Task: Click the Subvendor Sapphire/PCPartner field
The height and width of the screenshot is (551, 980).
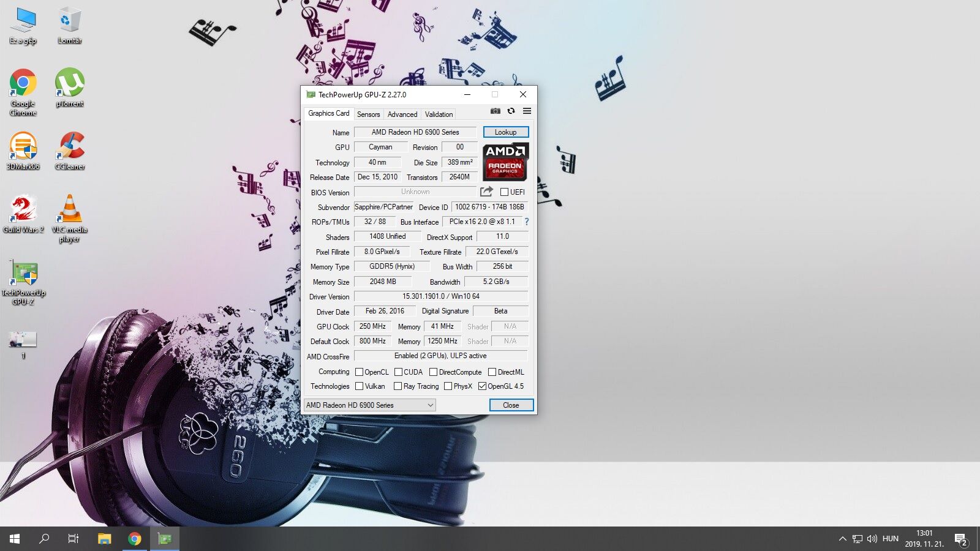Action: 383,207
